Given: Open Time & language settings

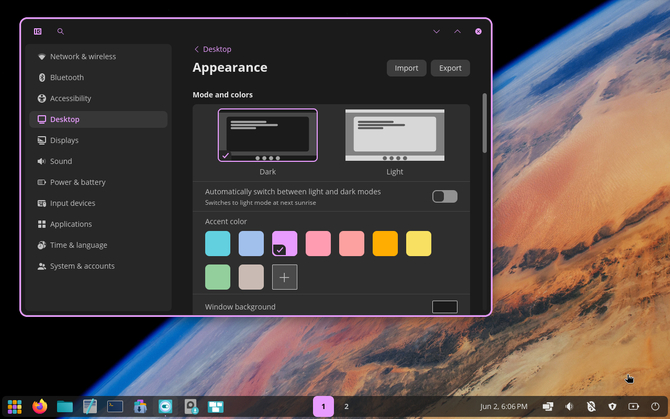Looking at the screenshot, I should 98,245.
